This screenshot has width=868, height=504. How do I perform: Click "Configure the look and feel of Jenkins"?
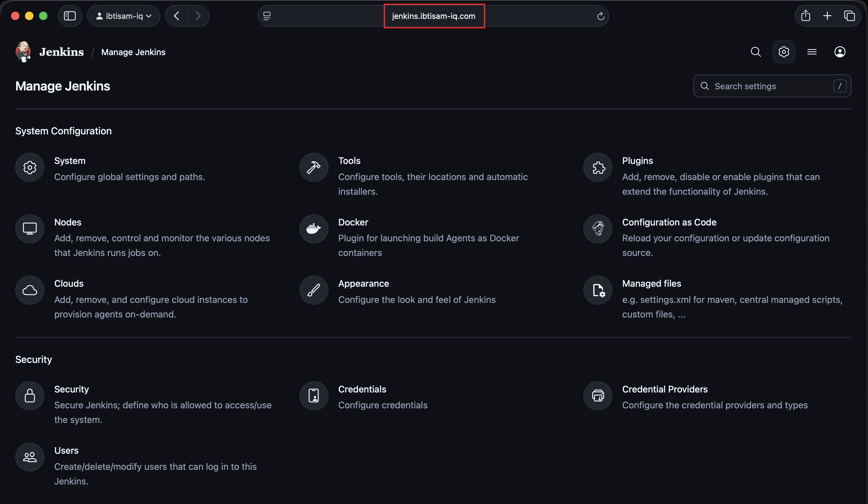tap(417, 300)
